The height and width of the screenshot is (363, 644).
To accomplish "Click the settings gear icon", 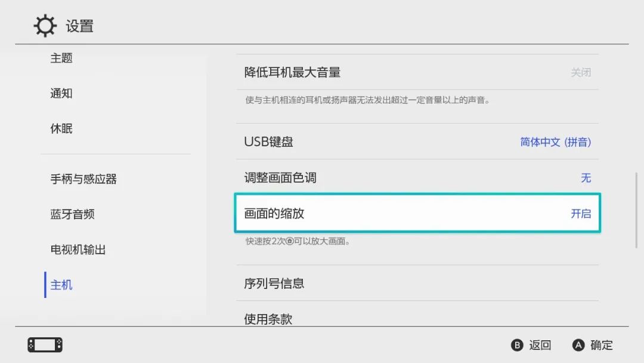I will (x=42, y=25).
